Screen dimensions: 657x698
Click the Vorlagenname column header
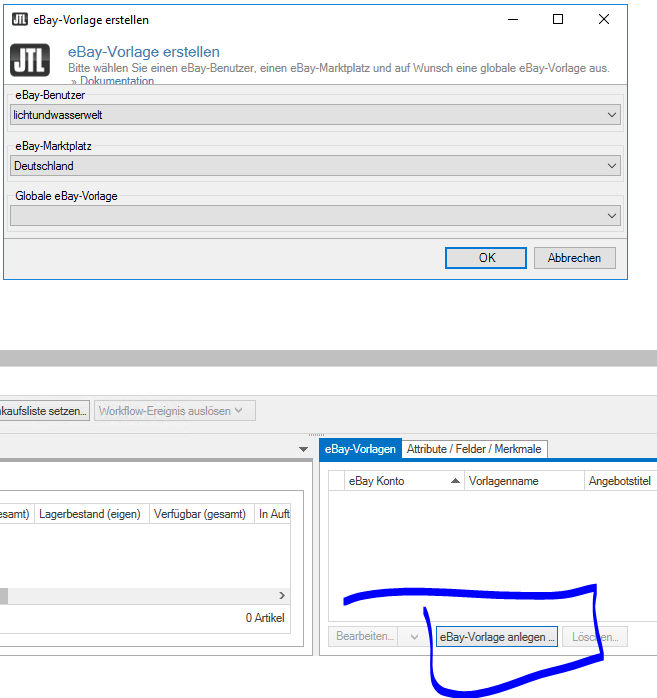pos(524,481)
